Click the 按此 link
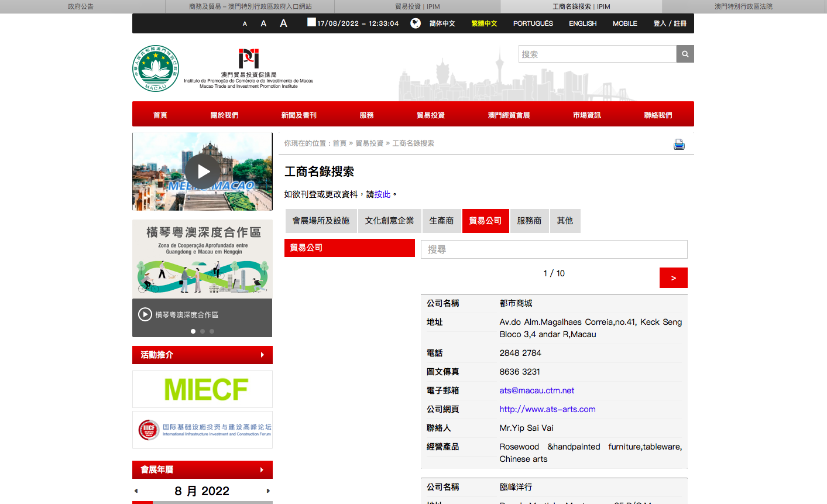The height and width of the screenshot is (504, 827). (382, 194)
